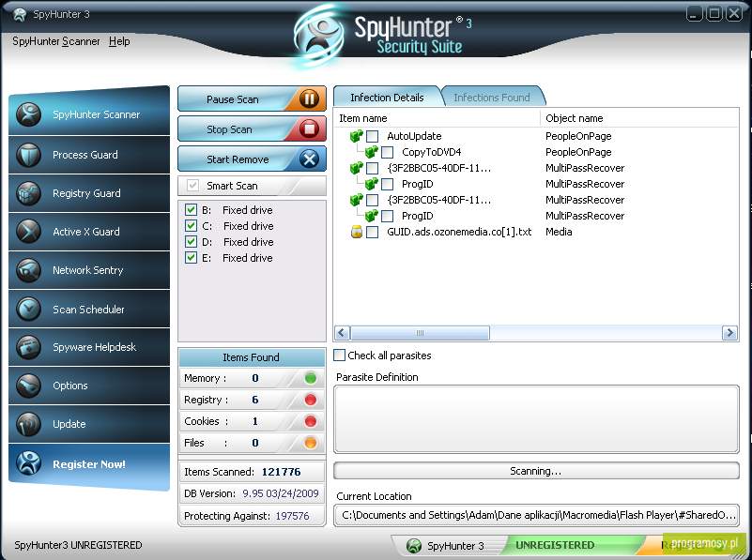
Task: Click the Cookies count 1 value
Action: click(x=255, y=421)
